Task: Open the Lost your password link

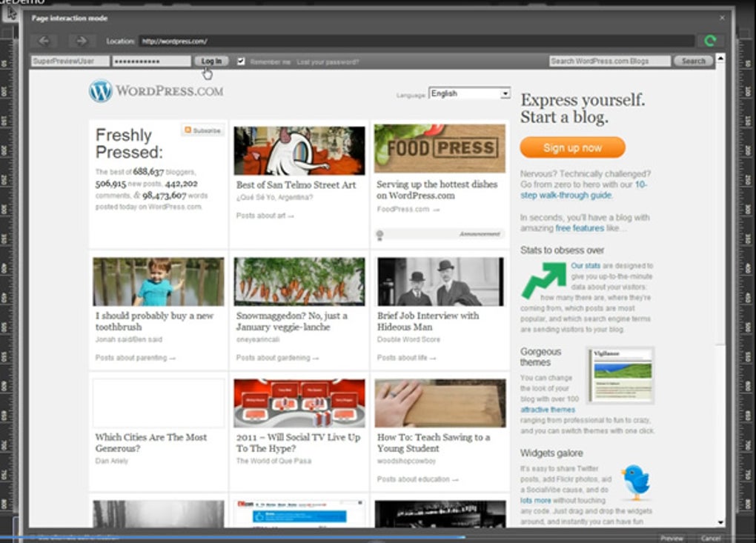Action: click(328, 62)
